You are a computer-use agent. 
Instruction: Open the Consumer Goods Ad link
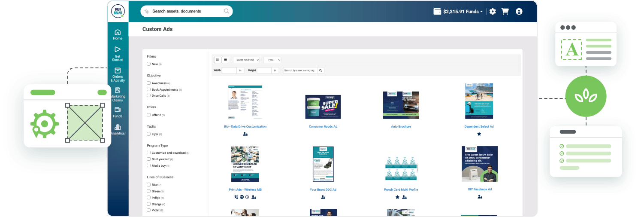click(323, 127)
